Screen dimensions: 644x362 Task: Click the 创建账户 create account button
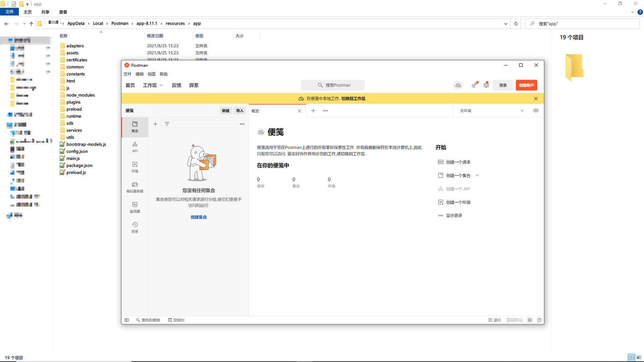tap(526, 85)
